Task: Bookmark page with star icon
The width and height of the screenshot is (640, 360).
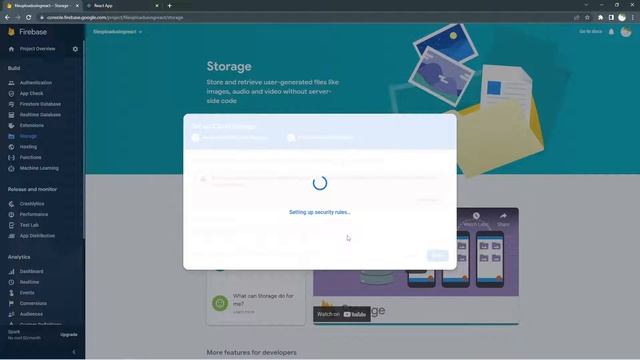Action: (x=587, y=18)
